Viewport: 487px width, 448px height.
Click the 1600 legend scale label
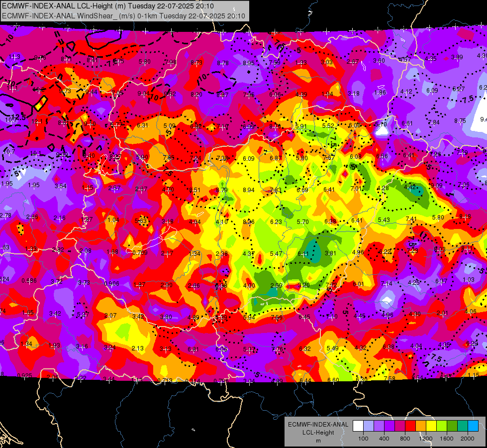point(447,439)
